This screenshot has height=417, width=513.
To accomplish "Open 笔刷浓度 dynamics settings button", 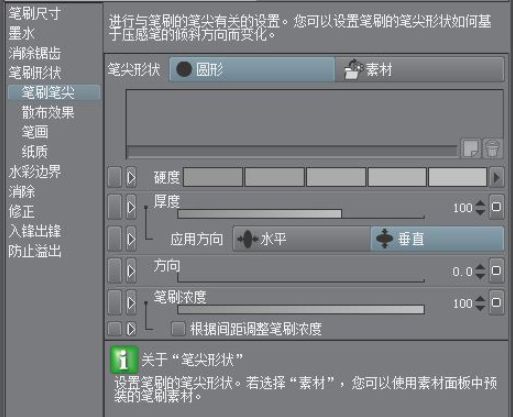I will pyautogui.click(x=496, y=302).
